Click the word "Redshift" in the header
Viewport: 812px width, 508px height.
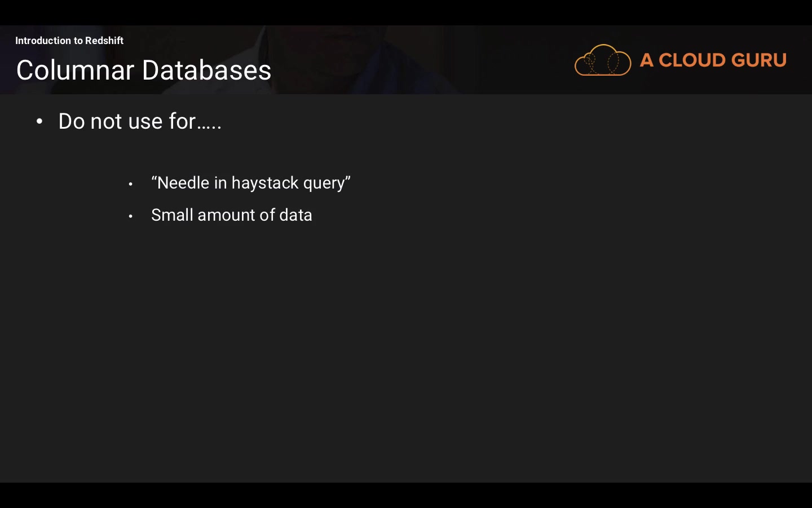click(x=104, y=41)
